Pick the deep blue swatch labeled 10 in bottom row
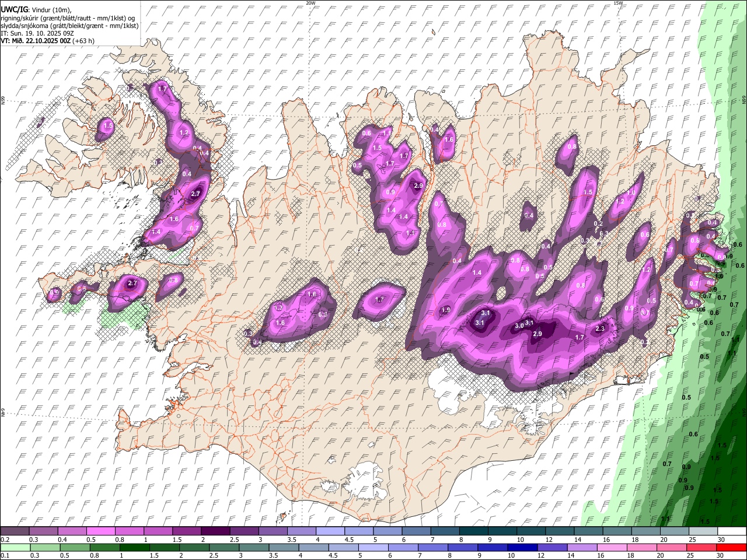747x560 pixels. pyautogui.click(x=522, y=548)
